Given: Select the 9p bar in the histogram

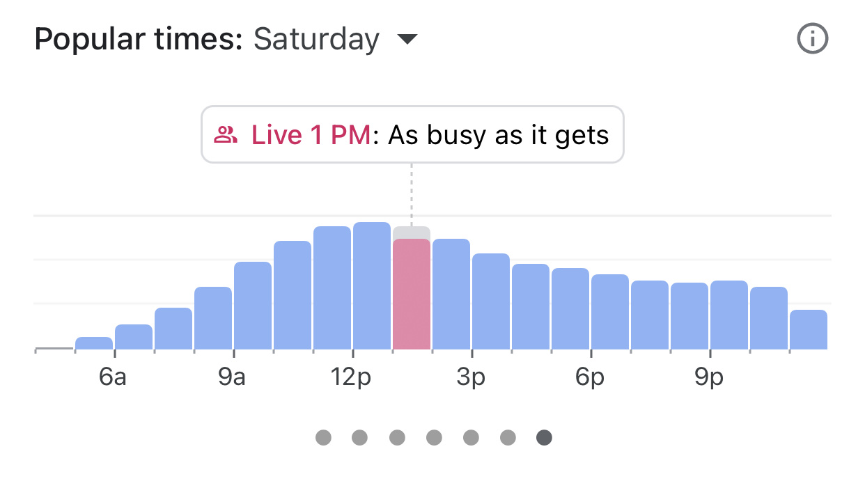Looking at the screenshot, I should [729, 315].
